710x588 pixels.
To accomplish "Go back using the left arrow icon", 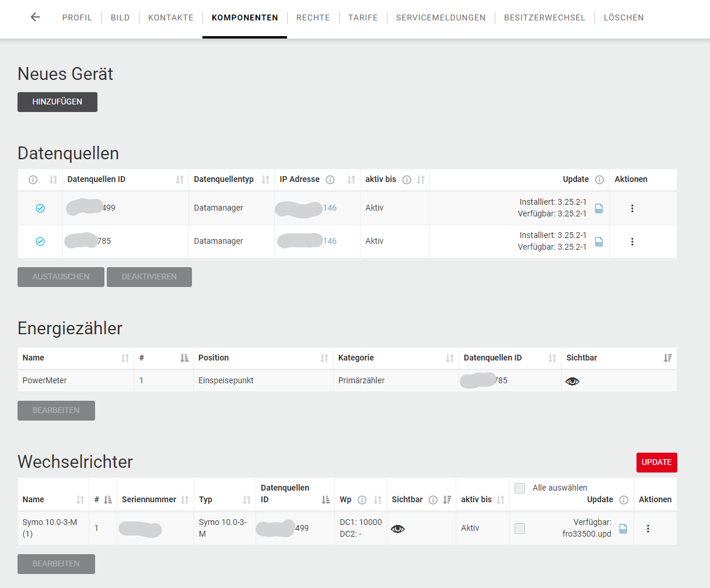I will pyautogui.click(x=36, y=17).
